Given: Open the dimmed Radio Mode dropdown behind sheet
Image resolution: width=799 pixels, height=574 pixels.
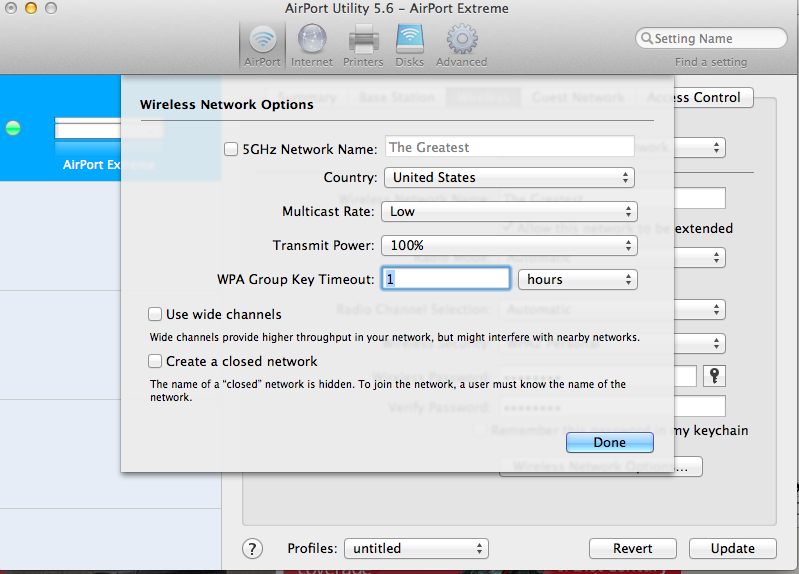Looking at the screenshot, I should [x=612, y=257].
